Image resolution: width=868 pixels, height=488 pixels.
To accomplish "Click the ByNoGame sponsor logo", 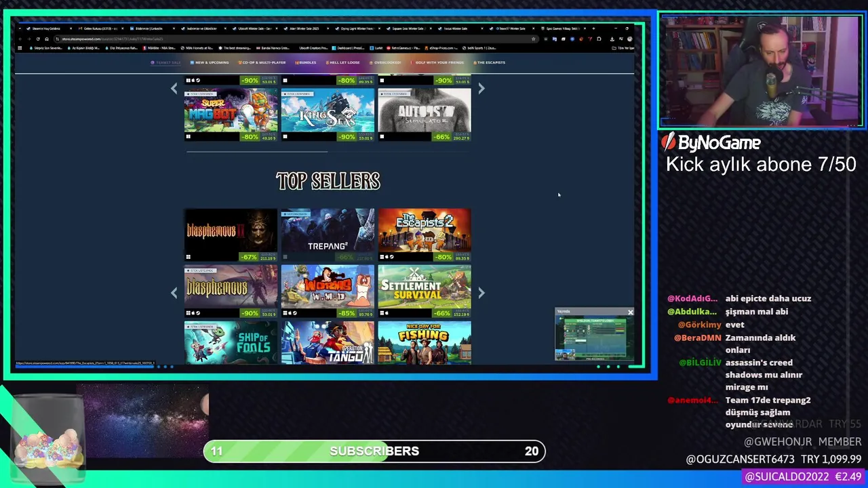I will coord(712,142).
